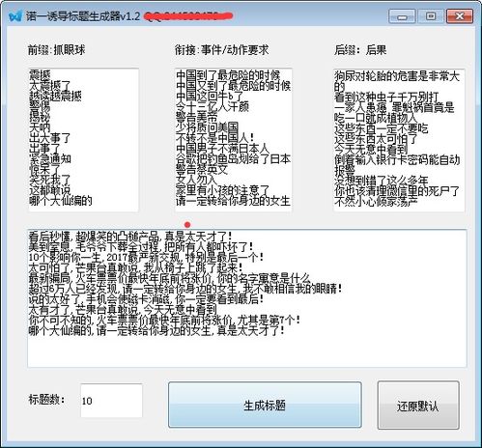Click the blue butterfly app icon in title bar
Image resolution: width=482 pixels, height=448 pixels.
pyautogui.click(x=15, y=15)
